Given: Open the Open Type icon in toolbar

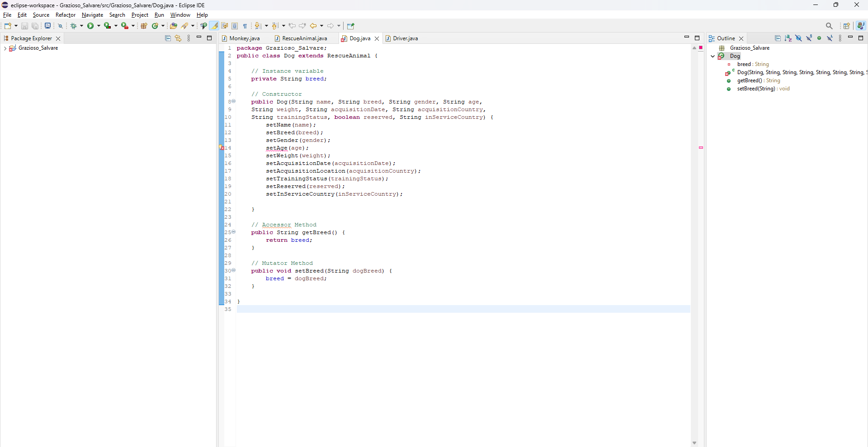Looking at the screenshot, I should click(x=173, y=26).
